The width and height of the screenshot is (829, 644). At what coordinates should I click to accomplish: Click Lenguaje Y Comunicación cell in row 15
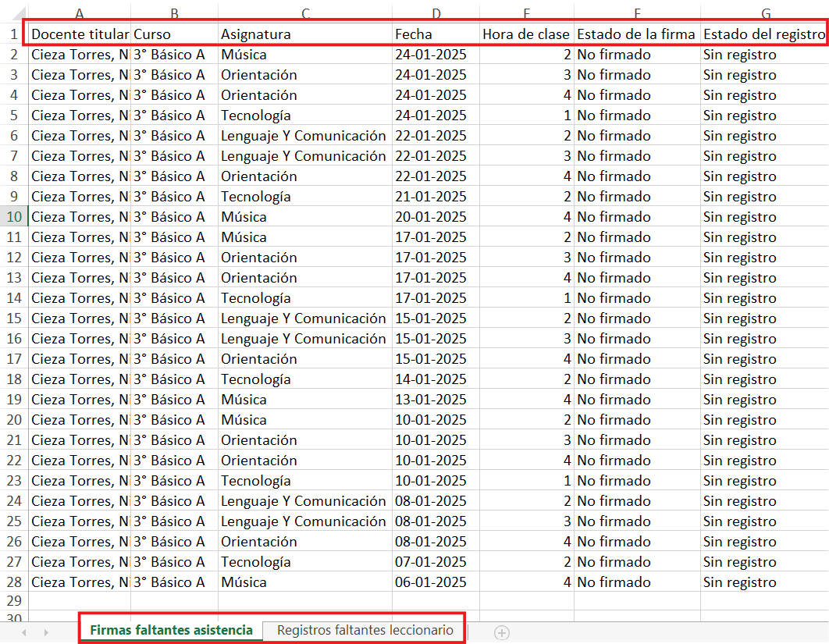[305, 318]
